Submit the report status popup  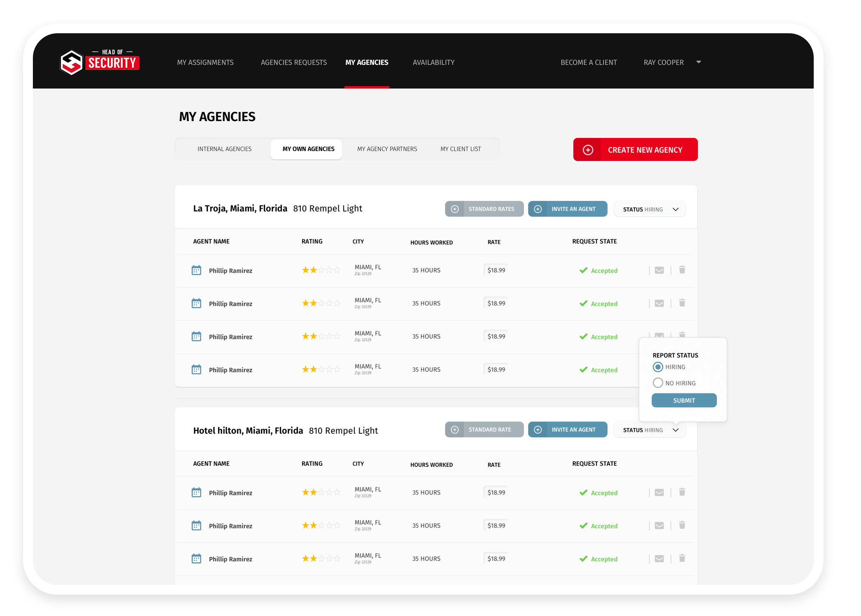point(684,400)
